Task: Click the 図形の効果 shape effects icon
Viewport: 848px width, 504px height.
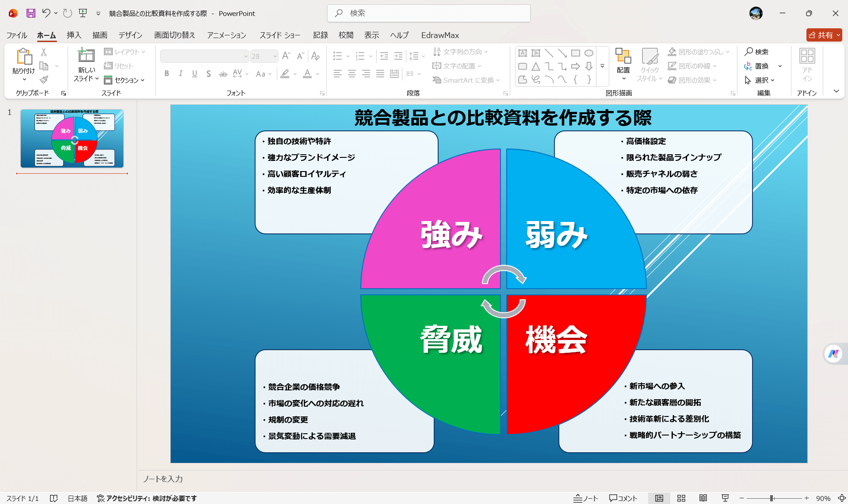Action: coord(672,80)
